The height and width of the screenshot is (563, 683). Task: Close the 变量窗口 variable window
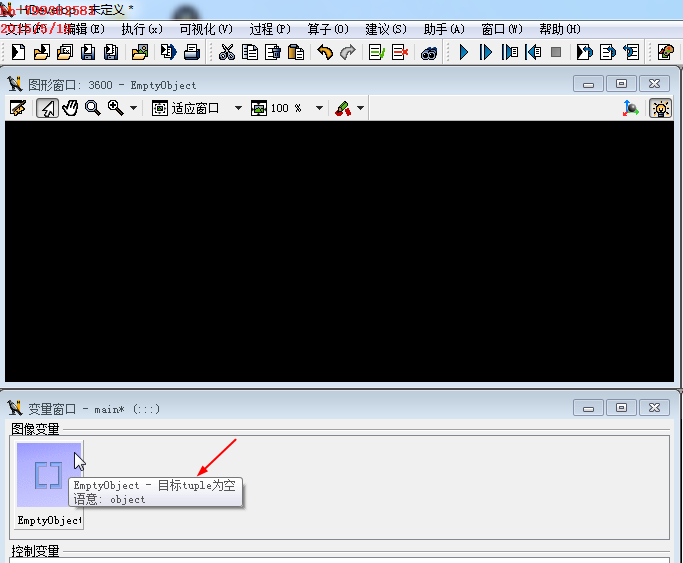point(654,408)
